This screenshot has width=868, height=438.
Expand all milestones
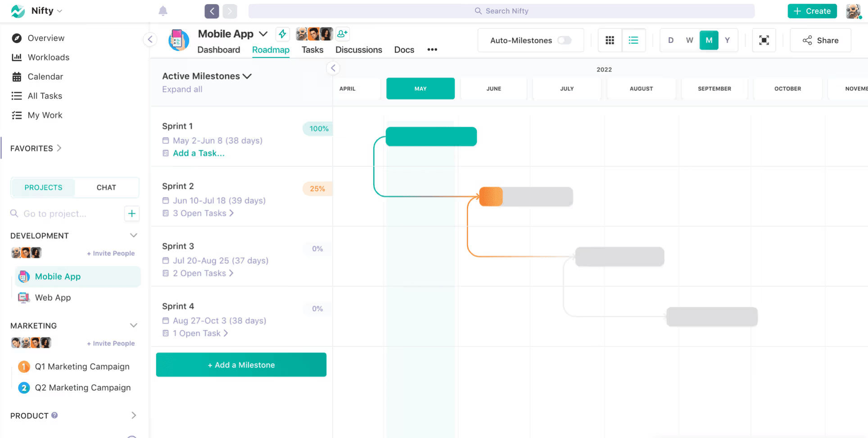[182, 89]
